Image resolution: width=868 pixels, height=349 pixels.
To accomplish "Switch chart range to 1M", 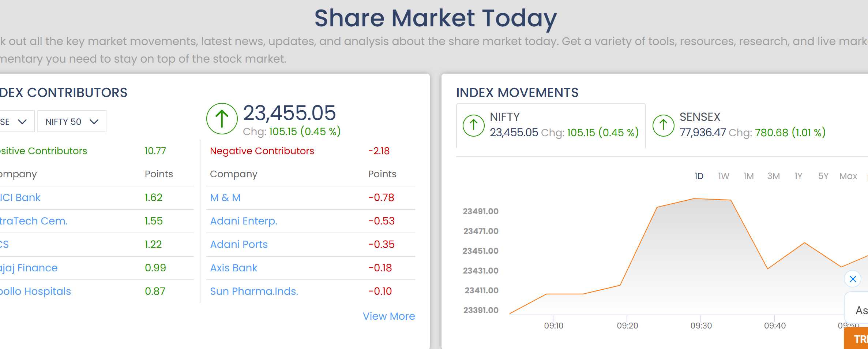I will [x=748, y=176].
